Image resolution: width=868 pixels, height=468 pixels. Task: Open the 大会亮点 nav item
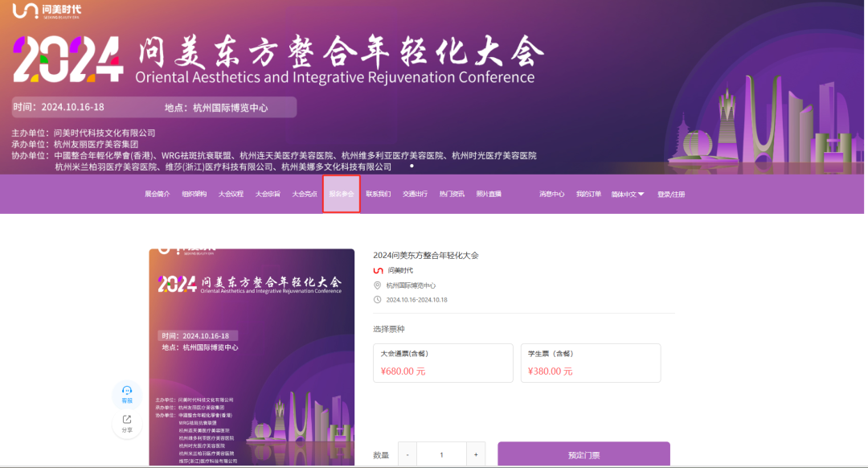point(305,195)
